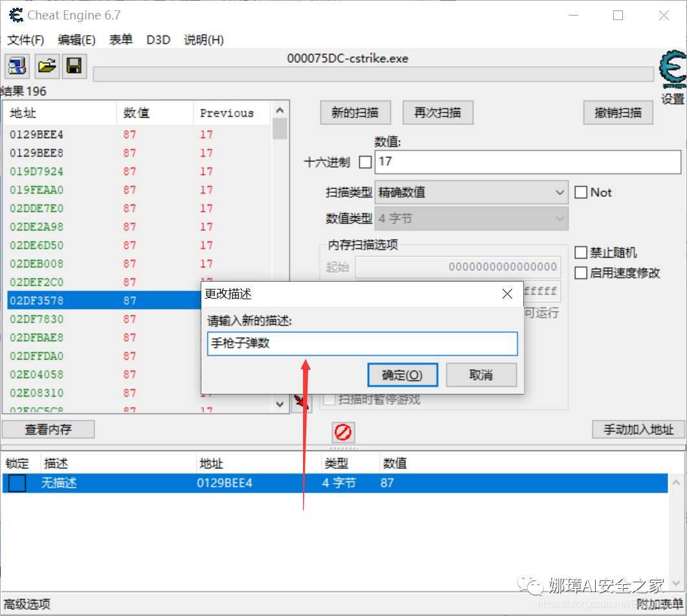Screen dimensions: 687x616
Task: Select result address 019D7924
Action: (x=36, y=171)
